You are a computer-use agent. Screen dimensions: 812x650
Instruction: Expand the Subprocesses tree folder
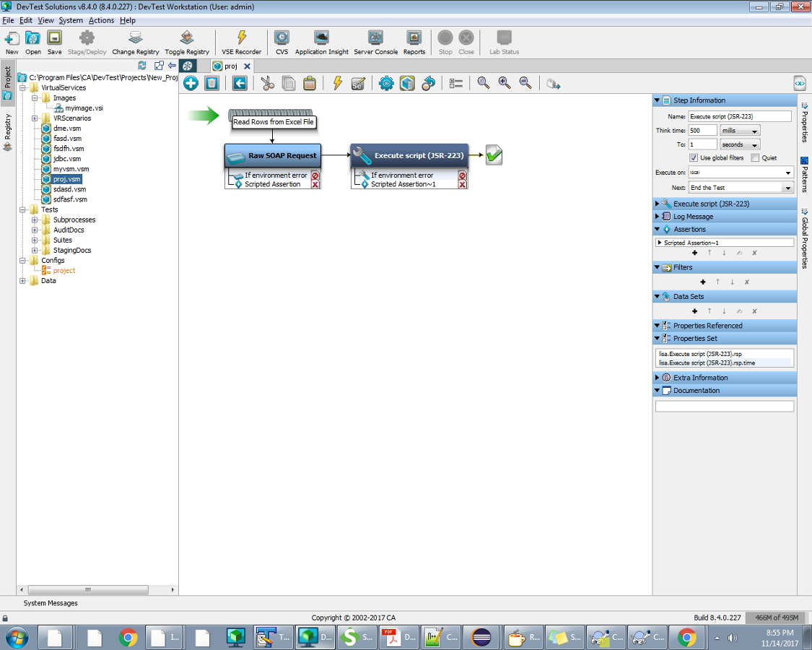[x=35, y=220]
